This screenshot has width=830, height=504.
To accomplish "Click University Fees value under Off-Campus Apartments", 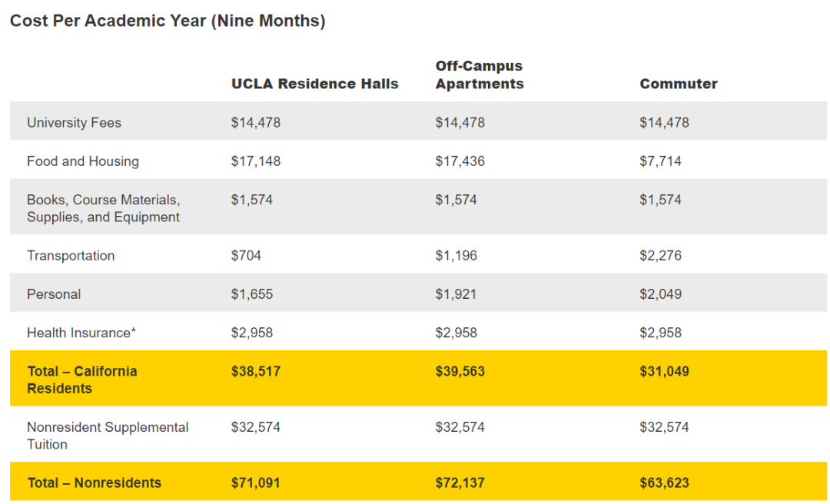I will coord(460,122).
